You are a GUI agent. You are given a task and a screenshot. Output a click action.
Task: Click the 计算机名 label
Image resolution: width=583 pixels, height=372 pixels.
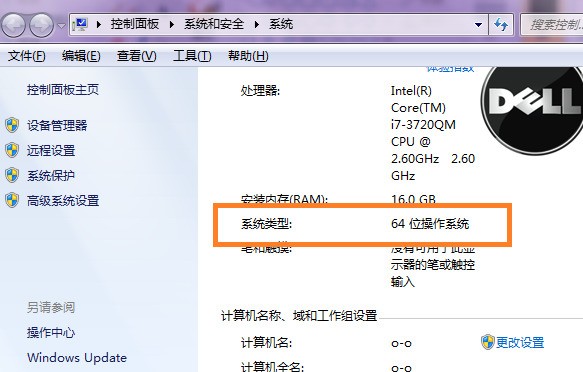pyautogui.click(x=266, y=343)
